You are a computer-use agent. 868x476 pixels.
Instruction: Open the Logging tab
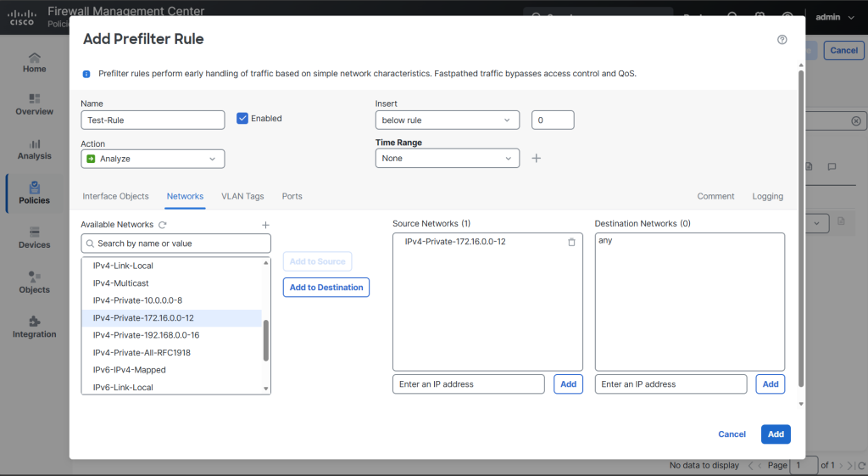tap(767, 196)
